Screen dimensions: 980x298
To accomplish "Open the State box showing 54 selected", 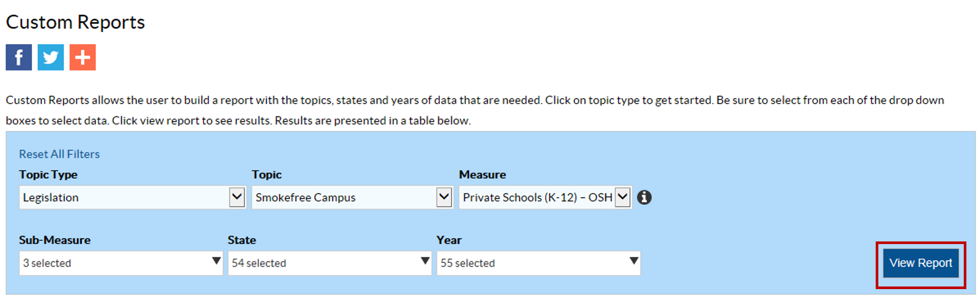I will tap(324, 263).
